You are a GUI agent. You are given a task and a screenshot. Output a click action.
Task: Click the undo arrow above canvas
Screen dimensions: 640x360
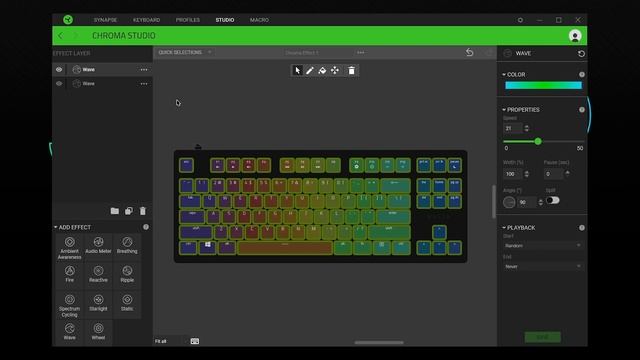click(470, 52)
